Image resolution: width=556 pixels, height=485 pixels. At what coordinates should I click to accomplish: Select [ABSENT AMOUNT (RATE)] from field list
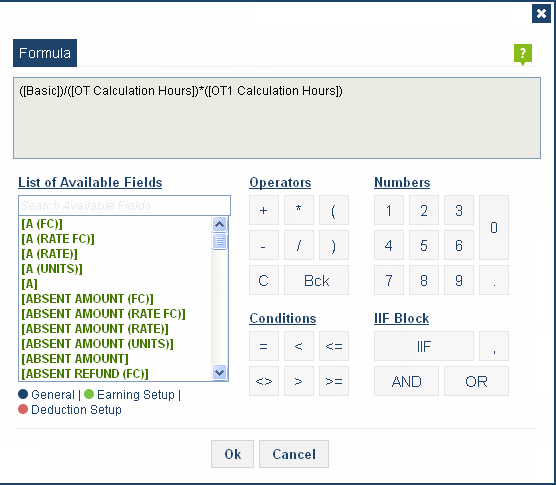pos(95,329)
